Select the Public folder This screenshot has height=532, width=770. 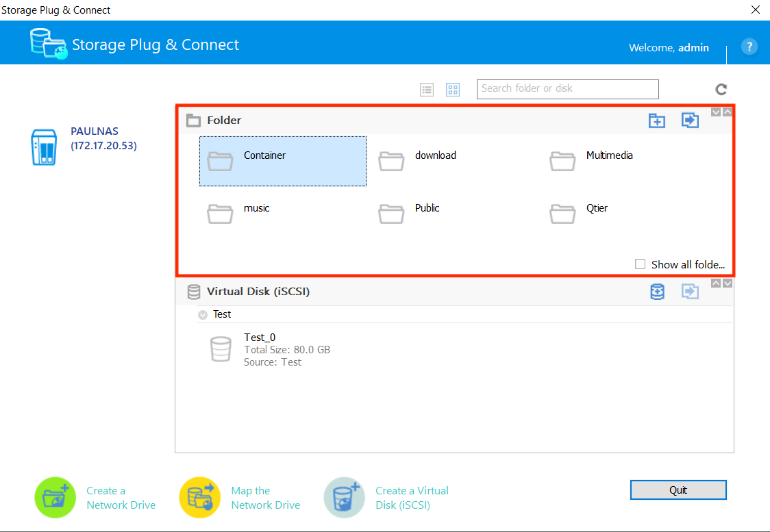408,214
